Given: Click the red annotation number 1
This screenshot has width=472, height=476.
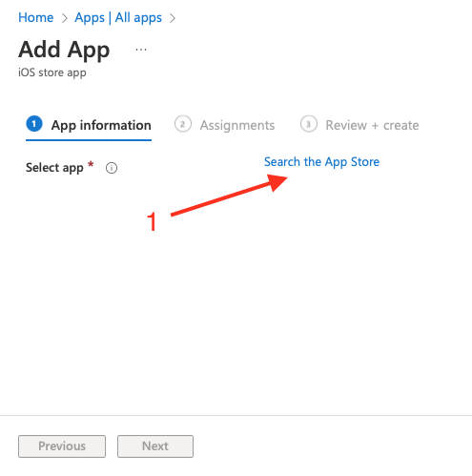Looking at the screenshot, I should (x=152, y=221).
